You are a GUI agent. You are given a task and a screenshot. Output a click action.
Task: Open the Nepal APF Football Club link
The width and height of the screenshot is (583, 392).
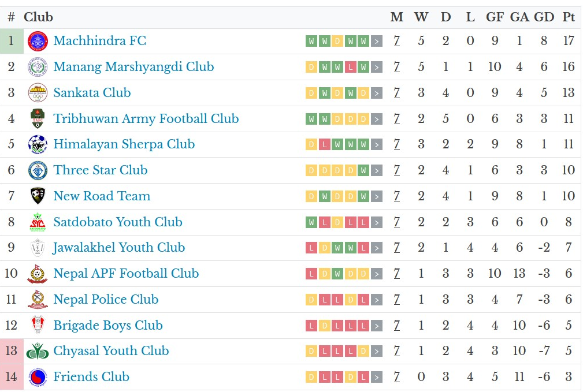(126, 274)
